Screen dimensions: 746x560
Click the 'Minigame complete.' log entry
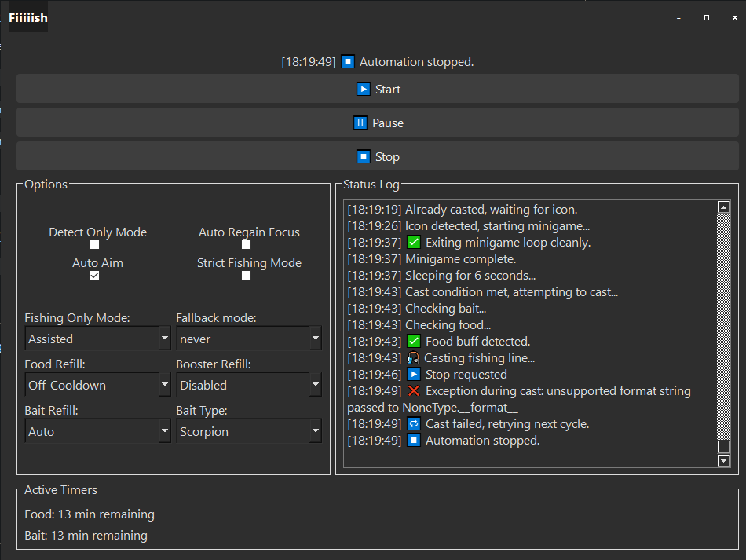[x=432, y=259]
